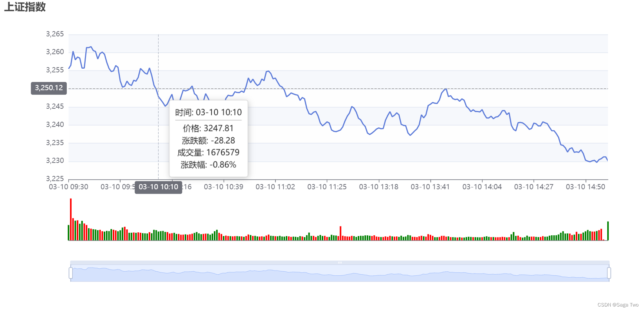Click the x-axis label 03-10 14:27

coord(534,187)
